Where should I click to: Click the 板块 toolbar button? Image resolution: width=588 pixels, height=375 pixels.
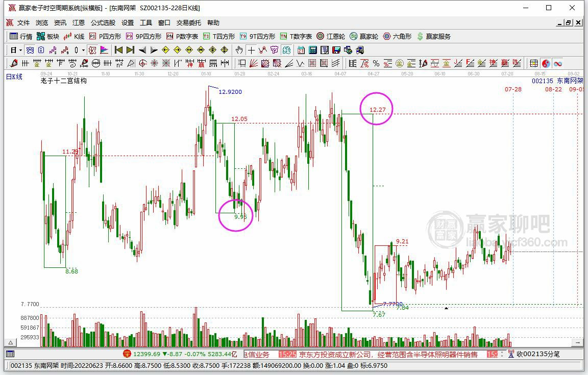(48, 36)
